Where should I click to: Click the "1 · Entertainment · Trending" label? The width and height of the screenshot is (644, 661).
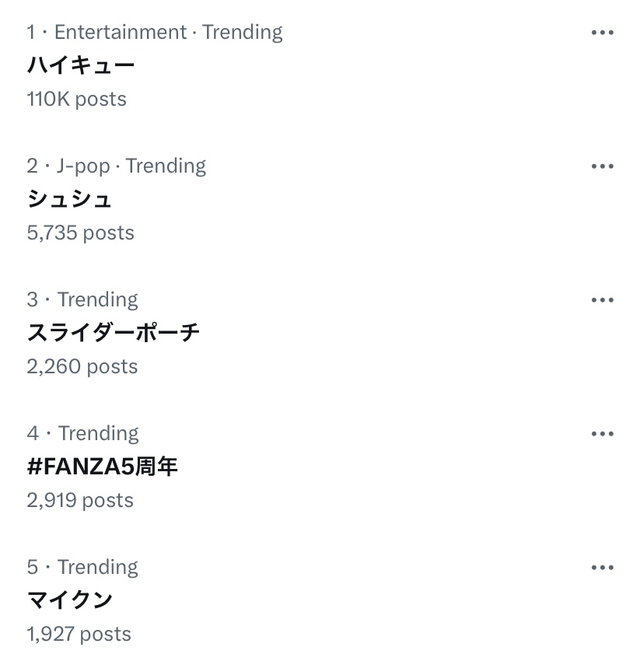tap(155, 33)
